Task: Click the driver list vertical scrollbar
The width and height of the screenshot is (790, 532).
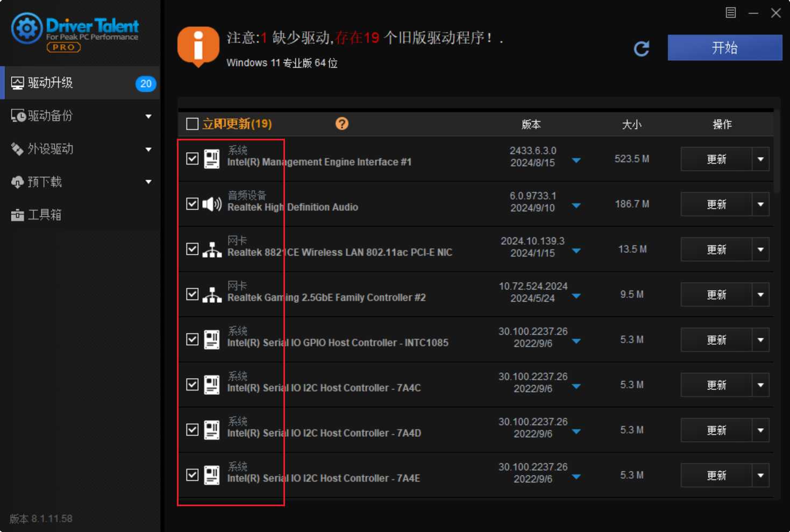Action: click(777, 151)
